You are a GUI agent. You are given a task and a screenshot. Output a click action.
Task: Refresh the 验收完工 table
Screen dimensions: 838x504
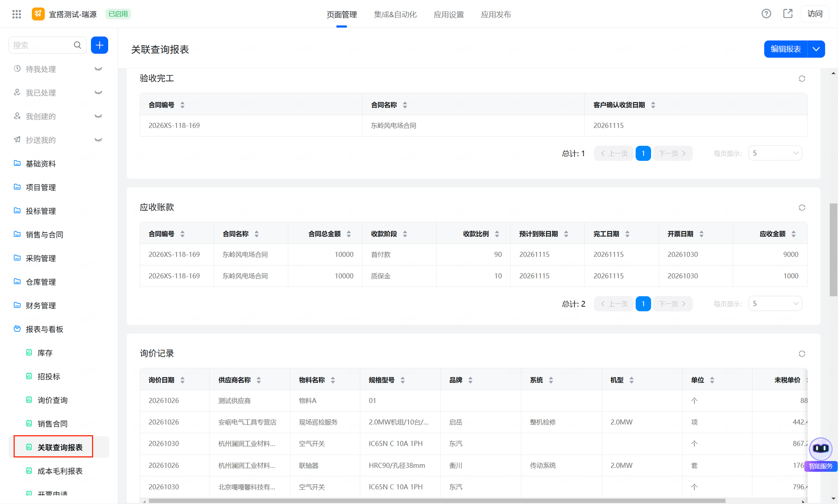click(x=802, y=79)
